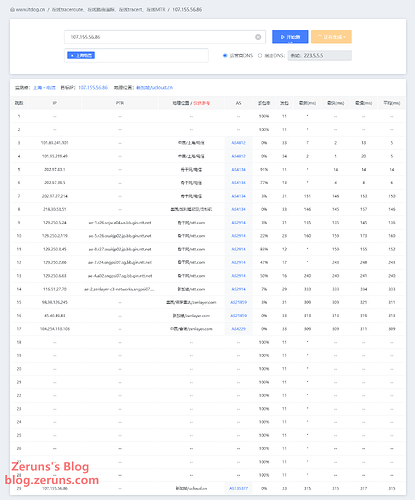Clear the IP address input with the X icon

coord(258,37)
